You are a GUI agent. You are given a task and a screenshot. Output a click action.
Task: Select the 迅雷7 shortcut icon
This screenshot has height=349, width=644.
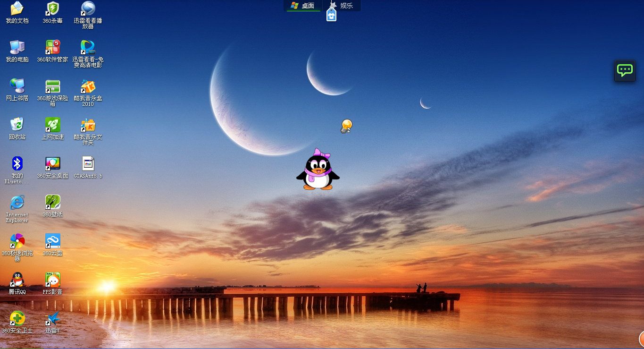pos(52,318)
